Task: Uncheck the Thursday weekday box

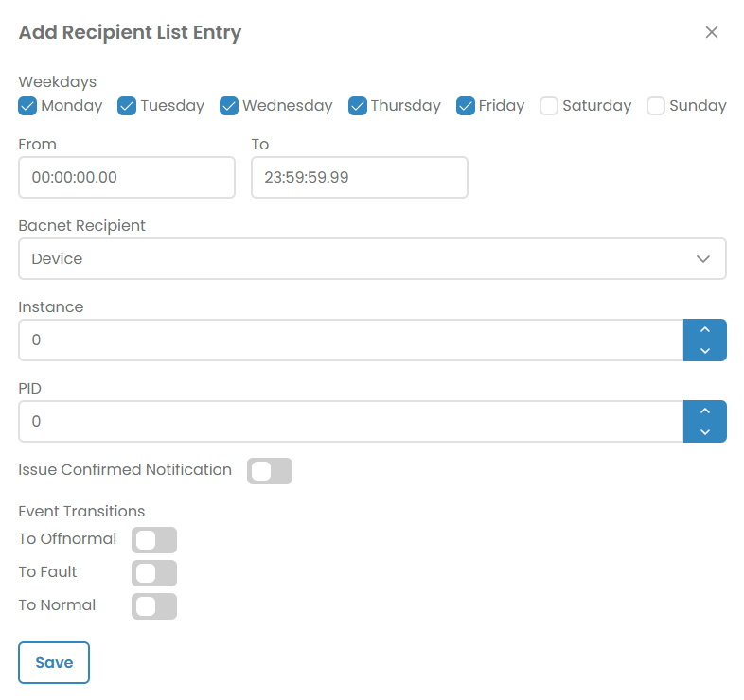Action: (358, 106)
